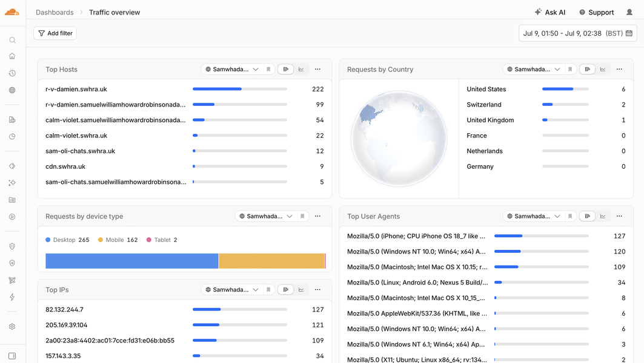The width and height of the screenshot is (644, 363).
Task: Open the date range picker
Action: (x=578, y=33)
